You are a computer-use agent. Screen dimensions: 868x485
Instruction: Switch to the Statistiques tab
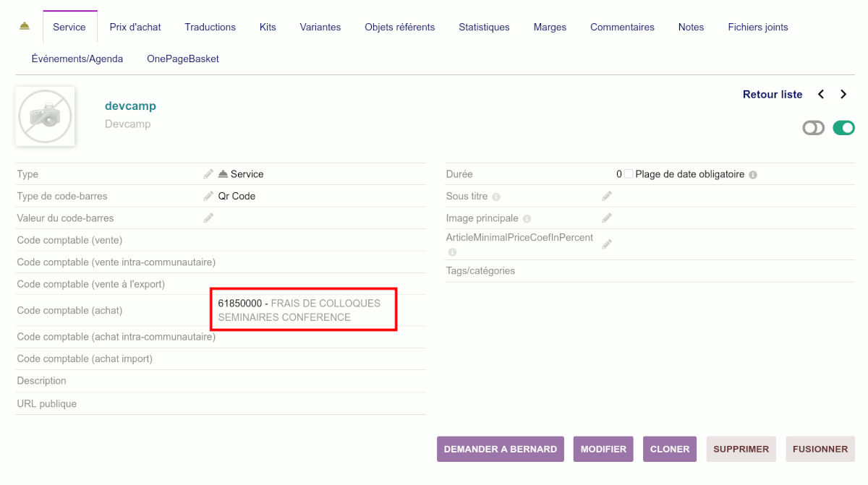tap(484, 27)
